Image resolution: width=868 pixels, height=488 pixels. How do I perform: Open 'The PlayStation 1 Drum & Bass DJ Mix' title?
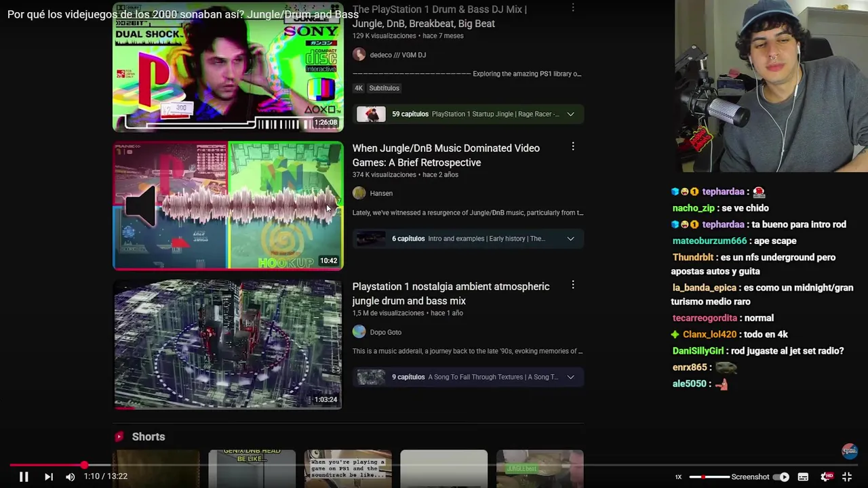tap(439, 16)
